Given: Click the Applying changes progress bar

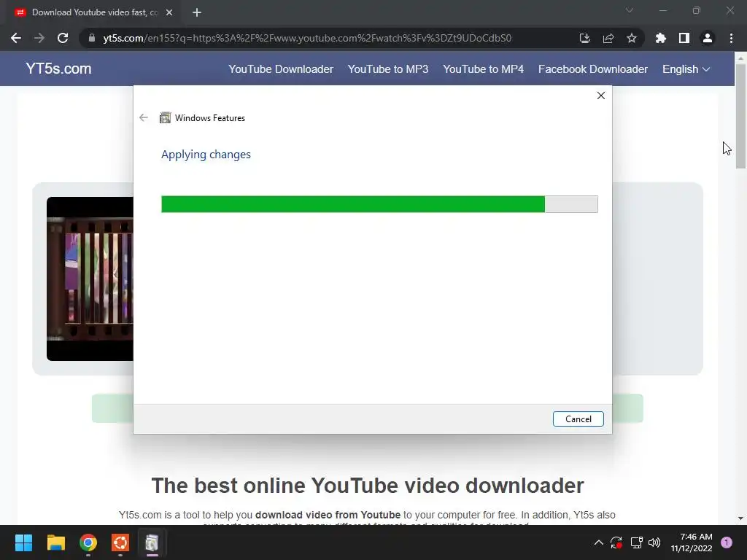Looking at the screenshot, I should coord(379,204).
